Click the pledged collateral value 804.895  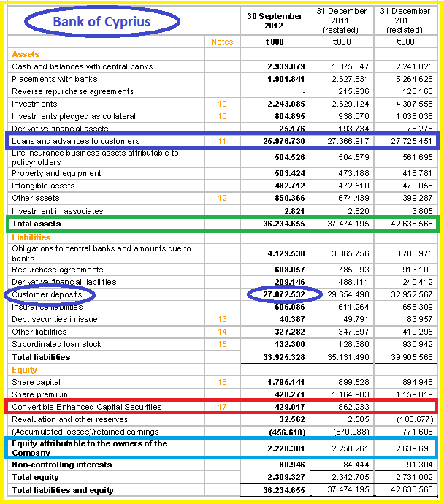(x=289, y=116)
